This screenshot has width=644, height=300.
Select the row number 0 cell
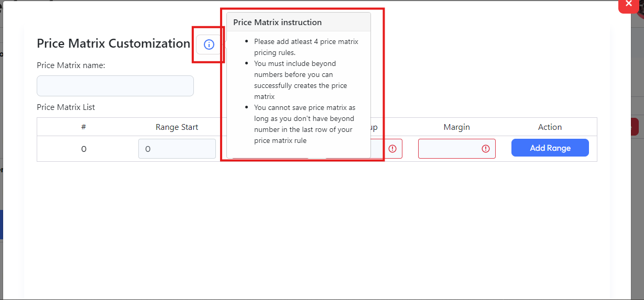[x=84, y=149]
